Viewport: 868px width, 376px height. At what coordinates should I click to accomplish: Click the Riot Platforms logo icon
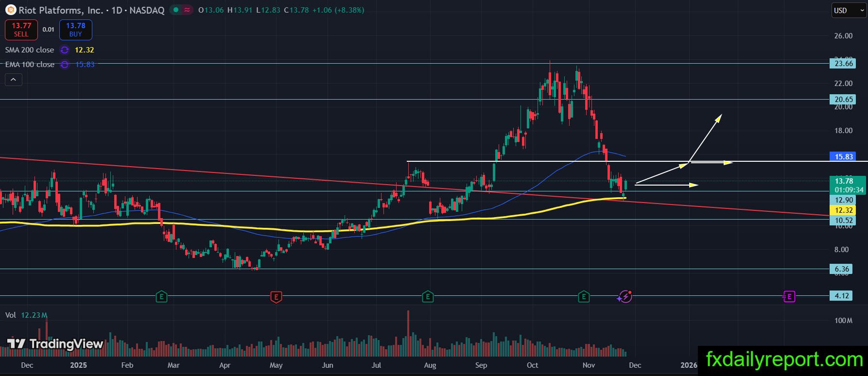pos(10,10)
